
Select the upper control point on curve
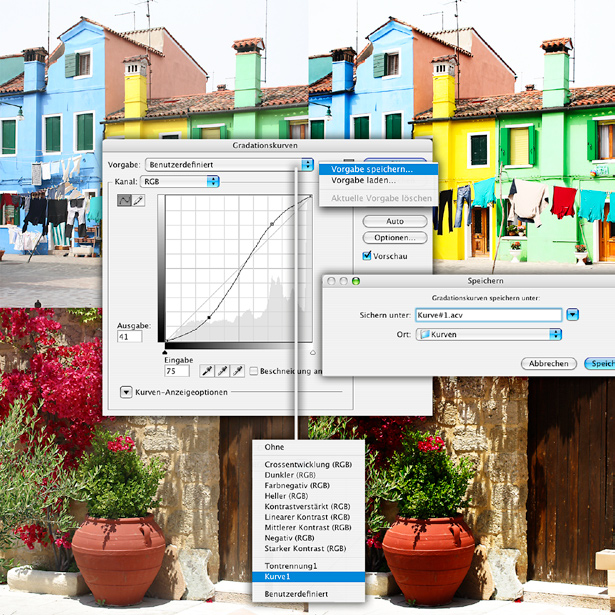tap(272, 224)
